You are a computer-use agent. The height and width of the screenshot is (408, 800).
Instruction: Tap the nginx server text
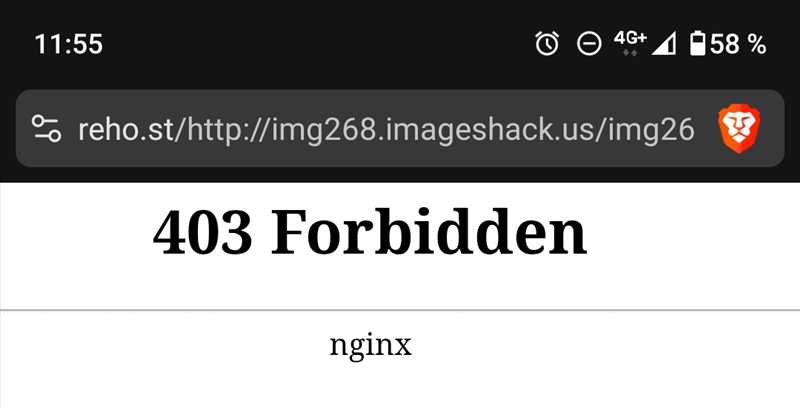[x=370, y=346]
